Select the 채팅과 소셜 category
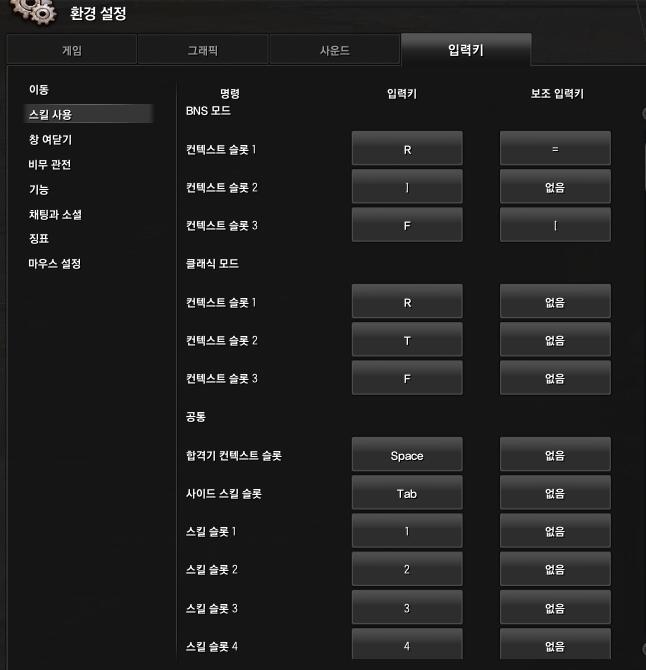The image size is (646, 670). (x=55, y=215)
